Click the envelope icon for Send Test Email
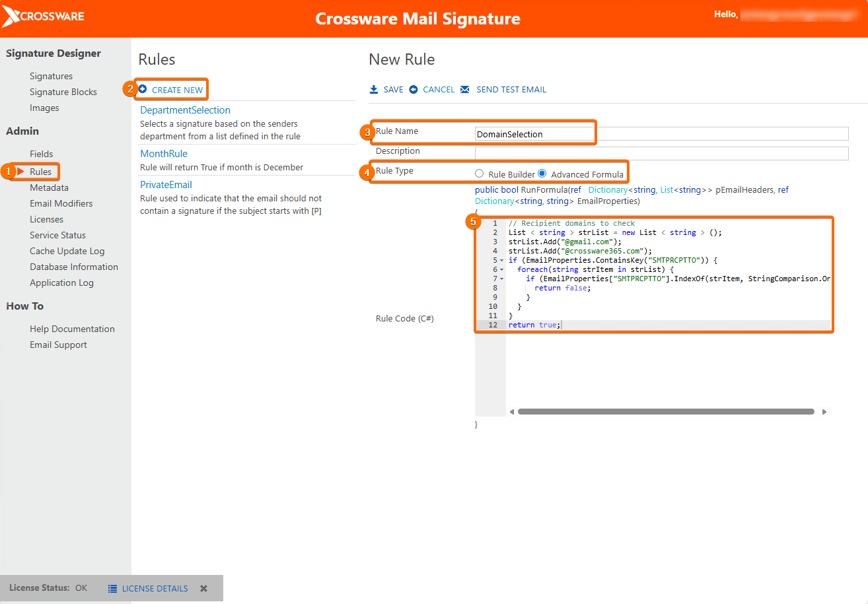This screenshot has height=604, width=868. [x=464, y=90]
